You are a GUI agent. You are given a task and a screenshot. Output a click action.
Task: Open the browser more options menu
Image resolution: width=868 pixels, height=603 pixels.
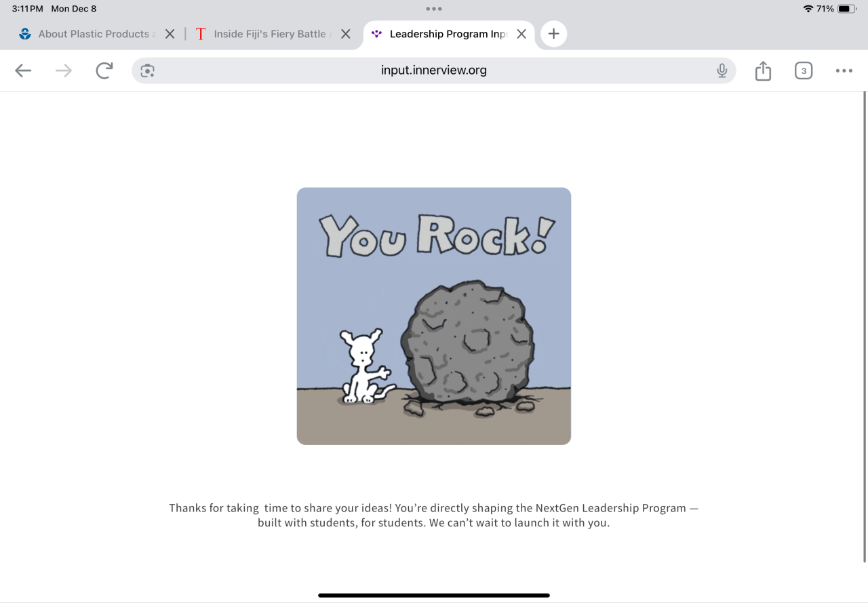pos(844,71)
